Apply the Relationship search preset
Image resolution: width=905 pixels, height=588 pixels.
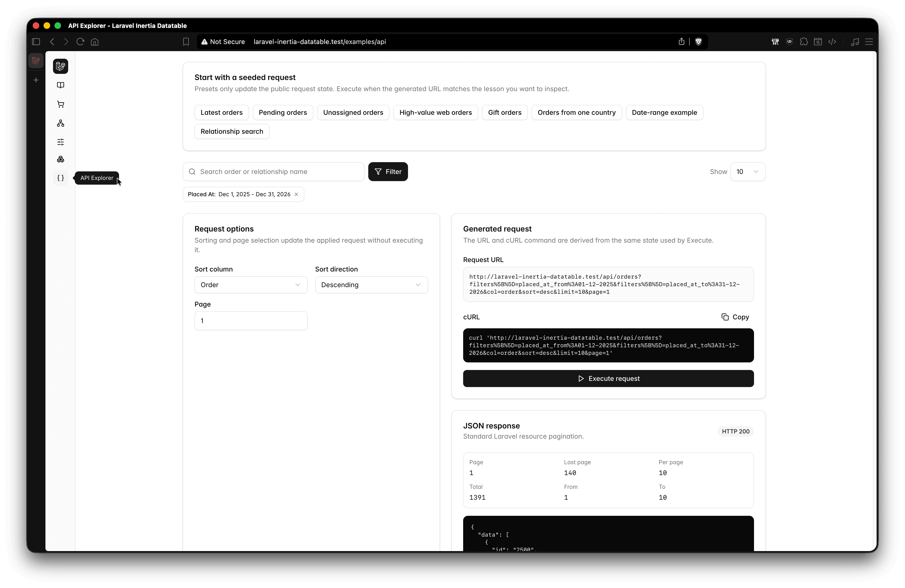click(x=231, y=131)
